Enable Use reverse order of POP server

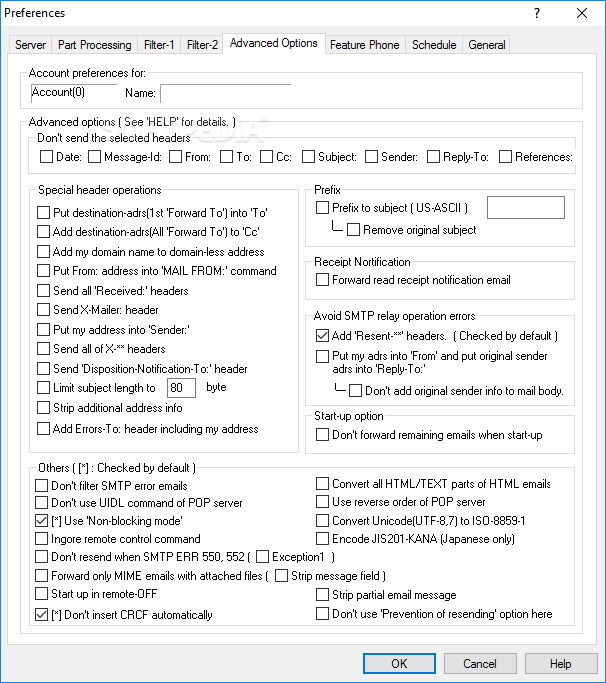pos(322,502)
